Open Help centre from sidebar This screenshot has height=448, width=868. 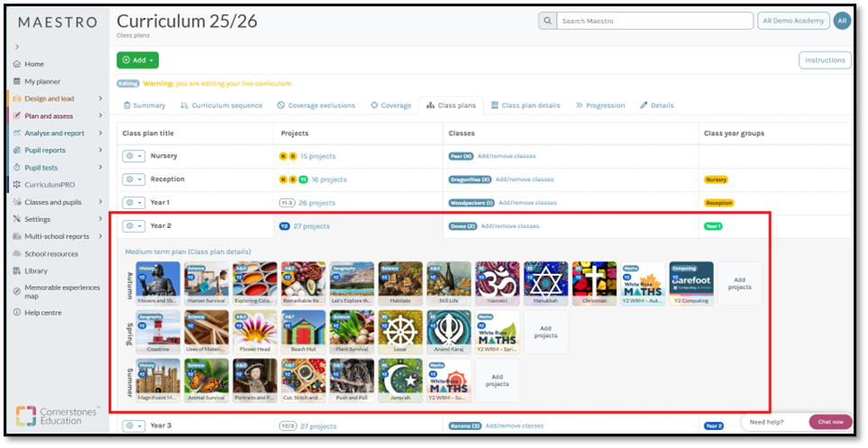[x=42, y=312]
